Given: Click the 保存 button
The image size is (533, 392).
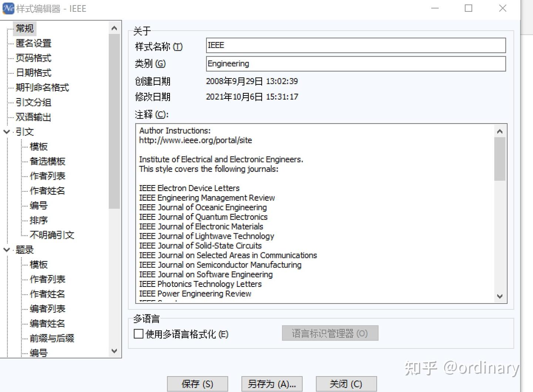Looking at the screenshot, I should [x=197, y=384].
